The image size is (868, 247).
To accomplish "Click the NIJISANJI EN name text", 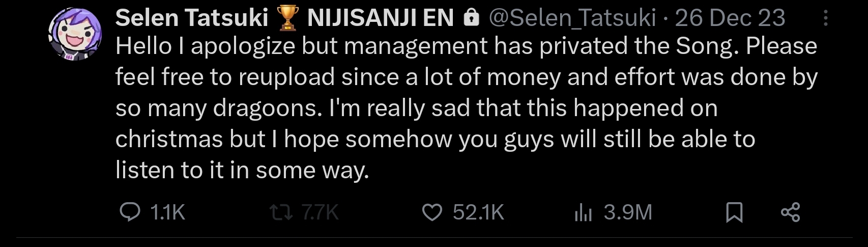I will click(380, 18).
